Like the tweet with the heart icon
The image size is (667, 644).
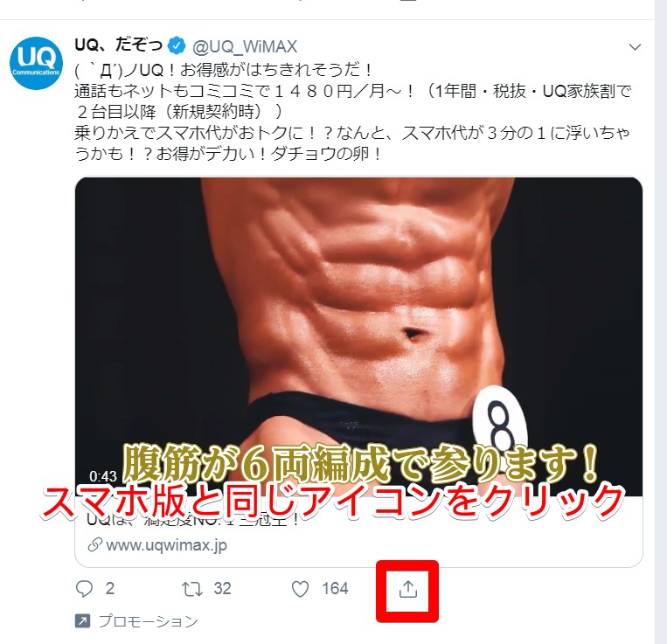click(300, 589)
